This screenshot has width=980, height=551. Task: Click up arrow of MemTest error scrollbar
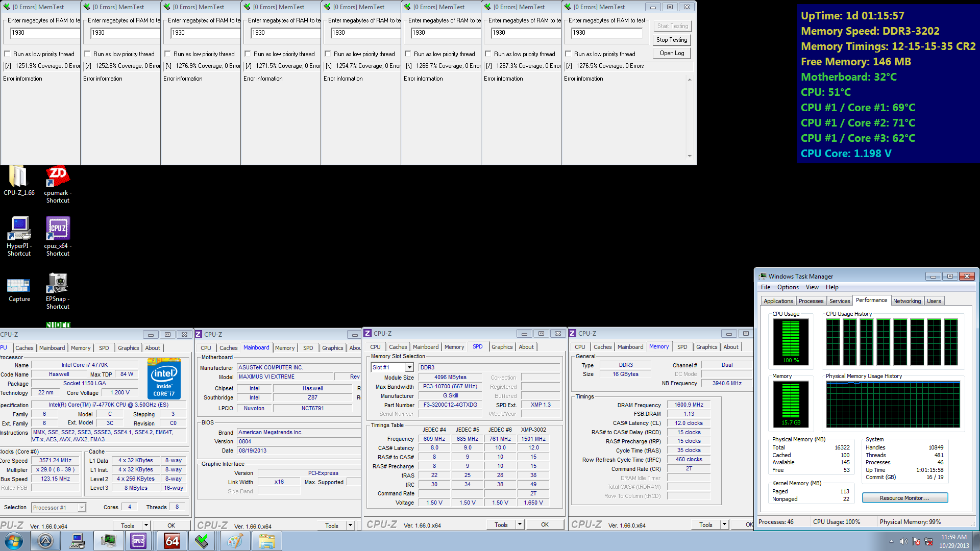click(690, 80)
